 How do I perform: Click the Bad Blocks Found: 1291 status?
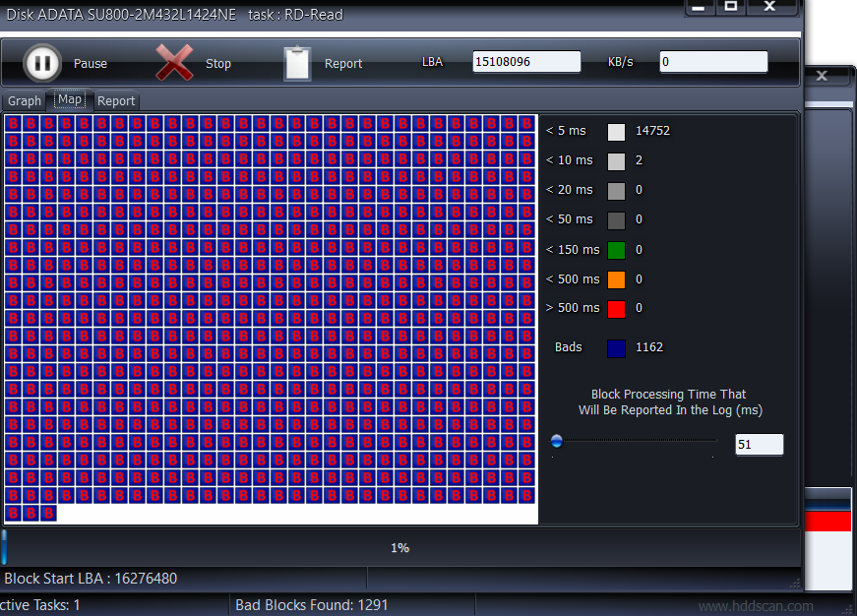[x=312, y=605]
